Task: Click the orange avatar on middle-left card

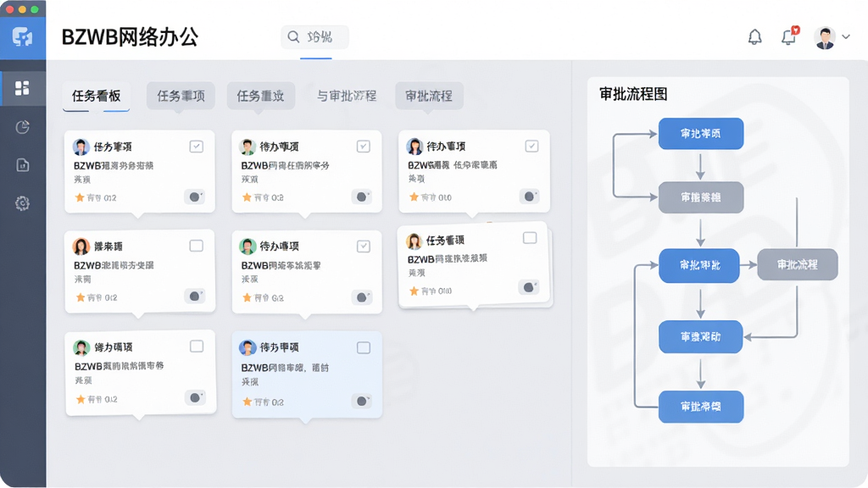Action: tap(81, 247)
